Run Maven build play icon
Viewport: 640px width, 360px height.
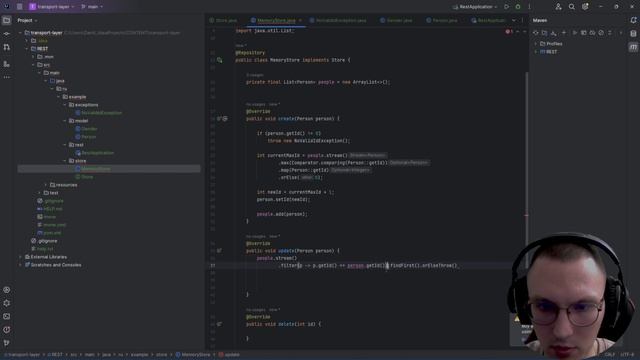575,33
